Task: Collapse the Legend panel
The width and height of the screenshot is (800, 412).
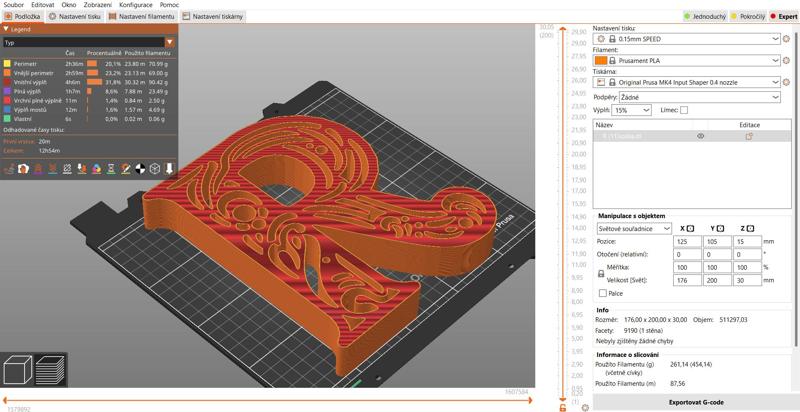Action: [x=5, y=30]
